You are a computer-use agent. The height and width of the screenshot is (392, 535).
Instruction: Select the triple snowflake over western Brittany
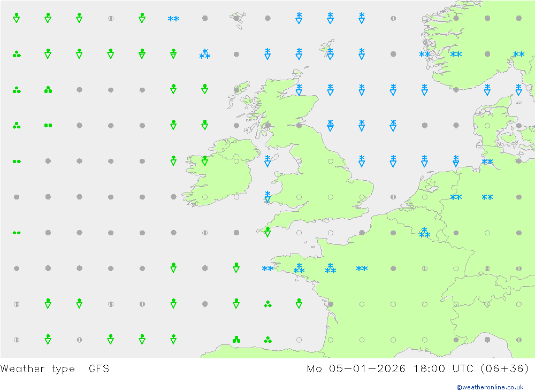299,268
